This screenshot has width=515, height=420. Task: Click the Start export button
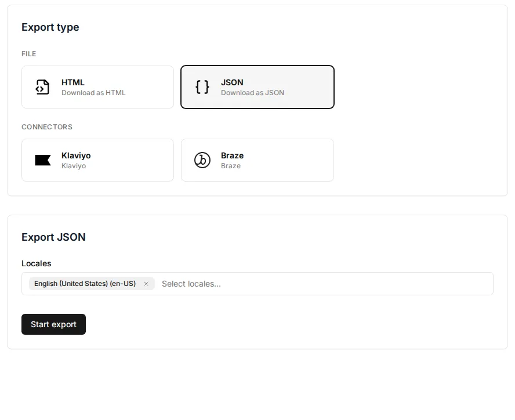pyautogui.click(x=53, y=324)
